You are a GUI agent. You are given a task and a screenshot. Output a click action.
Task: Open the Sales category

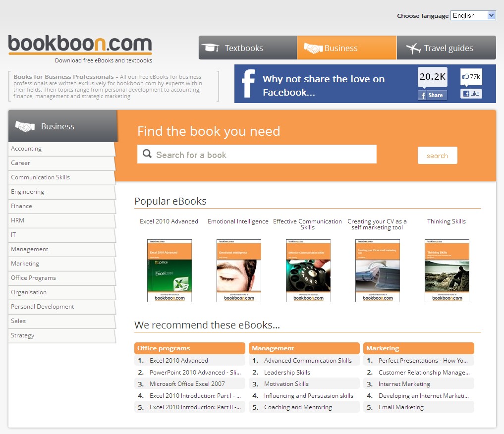(61, 321)
